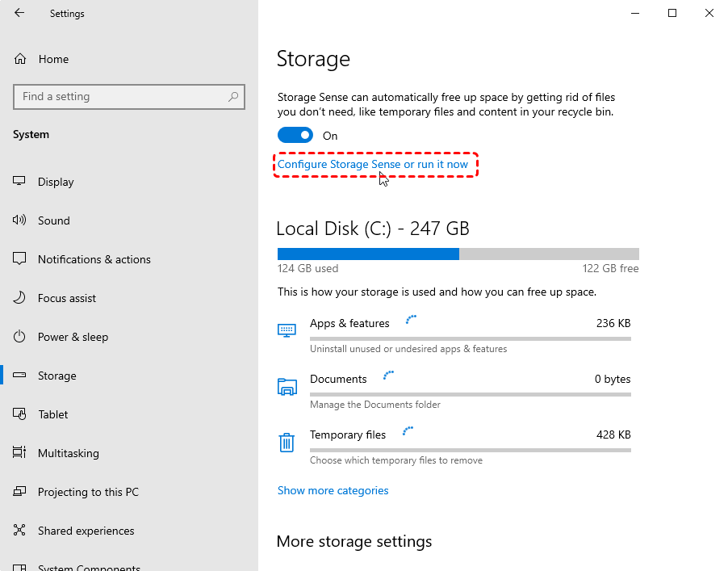Screen dimensions: 728x571
Task: Click the search magnifier icon
Action: (233, 97)
